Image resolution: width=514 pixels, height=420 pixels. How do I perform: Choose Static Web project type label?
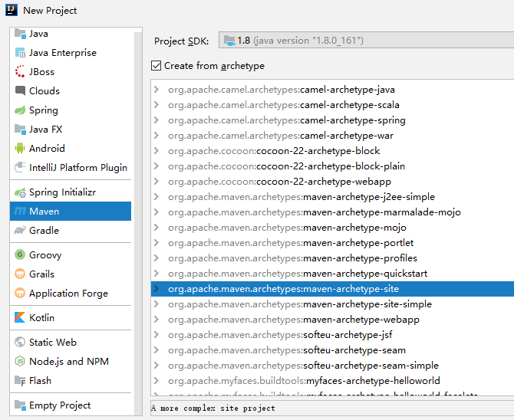coord(53,343)
